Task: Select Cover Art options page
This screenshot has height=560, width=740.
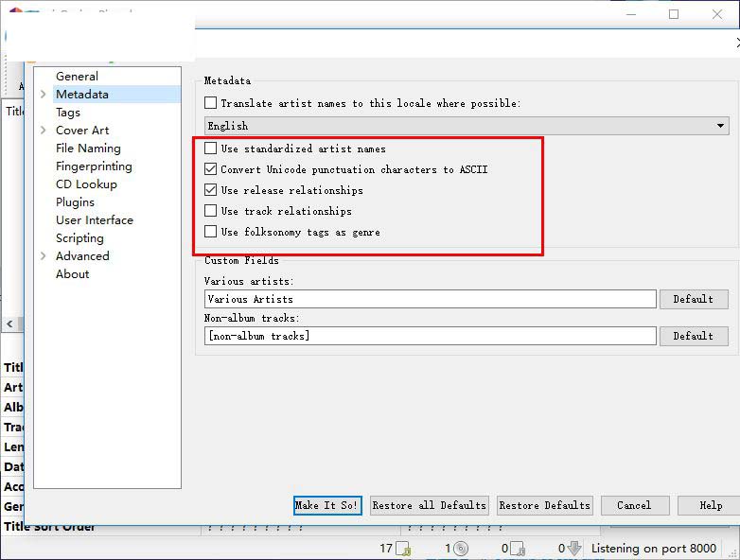Action: [82, 131]
